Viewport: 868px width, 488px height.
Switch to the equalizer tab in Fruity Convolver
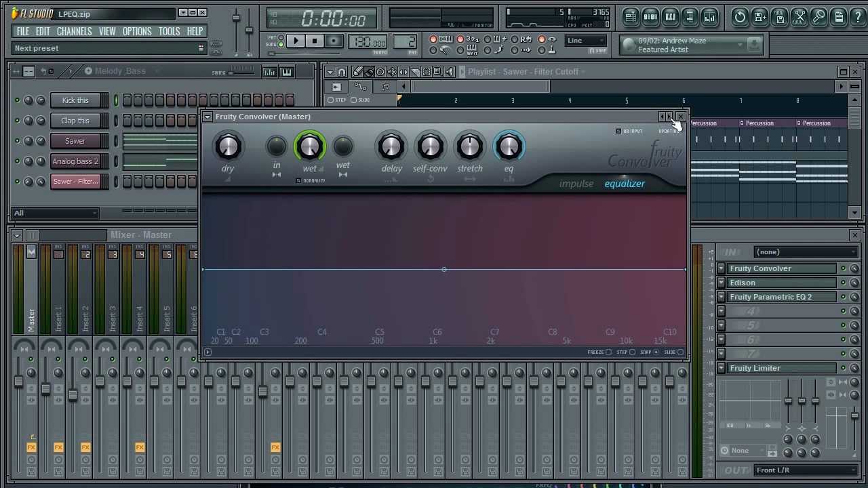625,184
